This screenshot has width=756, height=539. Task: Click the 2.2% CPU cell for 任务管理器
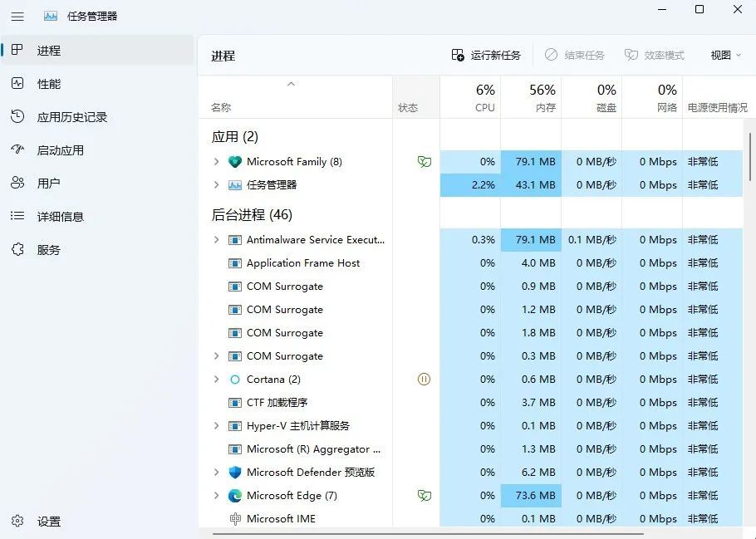470,185
